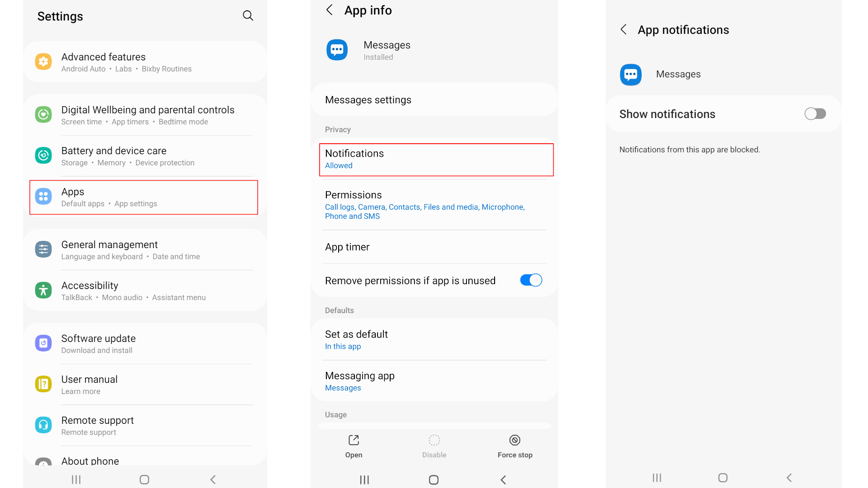Go back from App notifications screen
The width and height of the screenshot is (868, 488).
[623, 29]
